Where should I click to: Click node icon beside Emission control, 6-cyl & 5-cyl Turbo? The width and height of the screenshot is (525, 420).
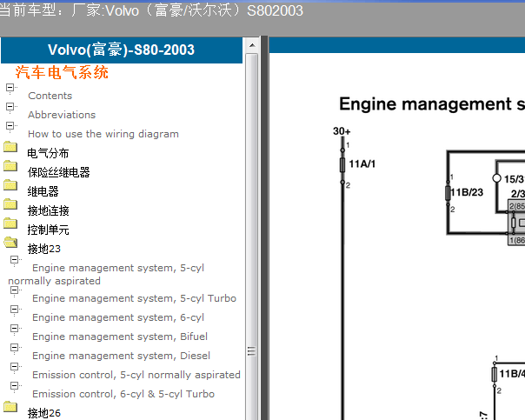pos(15,386)
